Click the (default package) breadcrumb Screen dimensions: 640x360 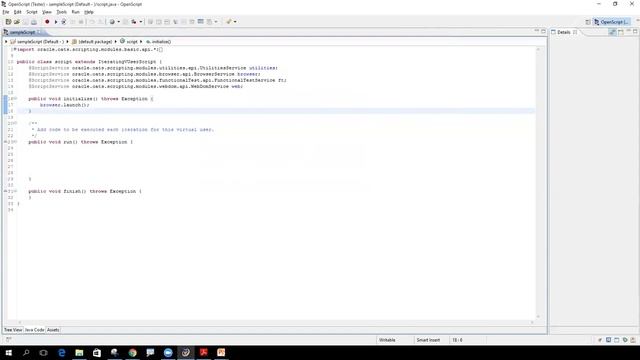coord(92,42)
